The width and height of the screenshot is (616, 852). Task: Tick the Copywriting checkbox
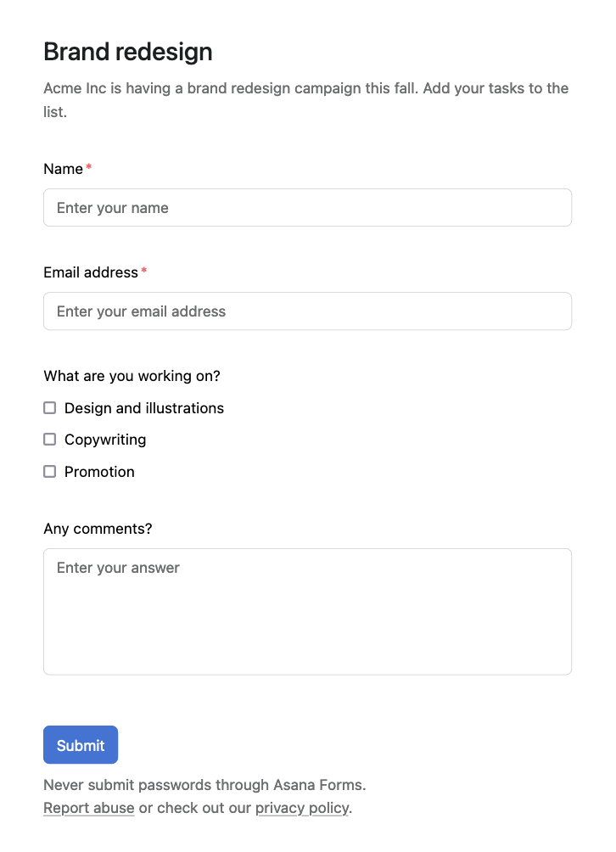(x=49, y=439)
